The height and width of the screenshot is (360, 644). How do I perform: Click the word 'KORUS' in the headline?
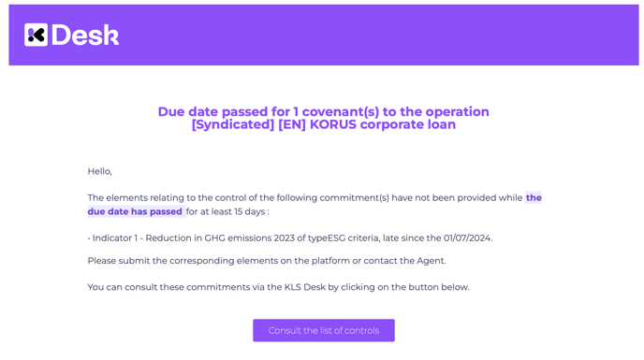click(333, 124)
